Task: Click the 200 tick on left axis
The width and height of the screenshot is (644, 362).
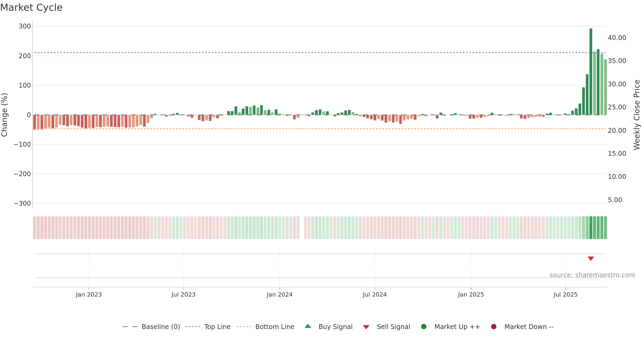Action: 25,56
